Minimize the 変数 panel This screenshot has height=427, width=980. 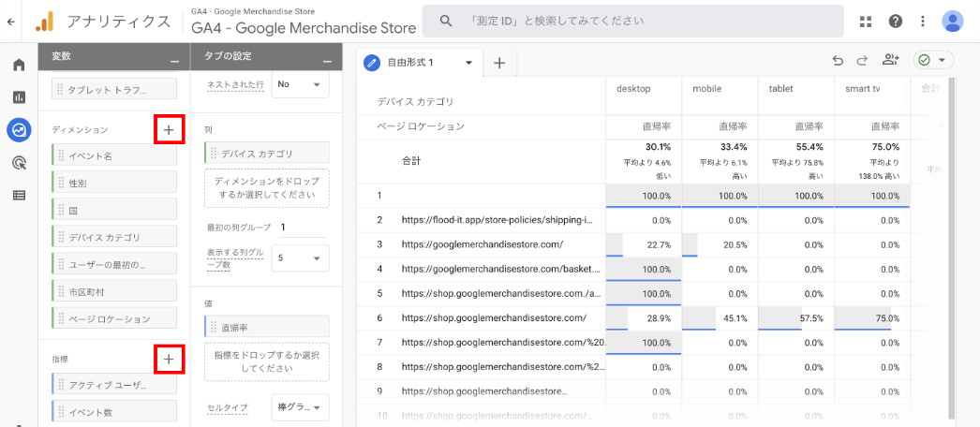pyautogui.click(x=175, y=61)
